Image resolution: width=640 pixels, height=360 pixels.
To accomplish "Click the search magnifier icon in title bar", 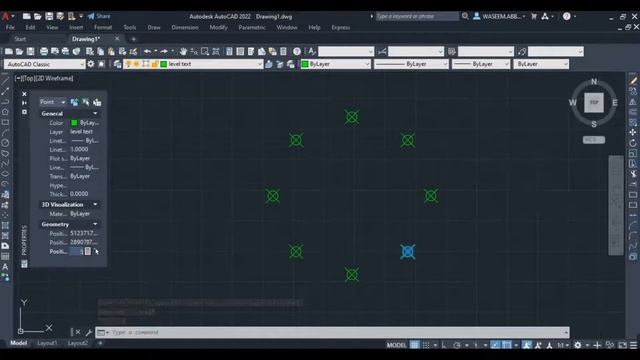I will point(465,16).
